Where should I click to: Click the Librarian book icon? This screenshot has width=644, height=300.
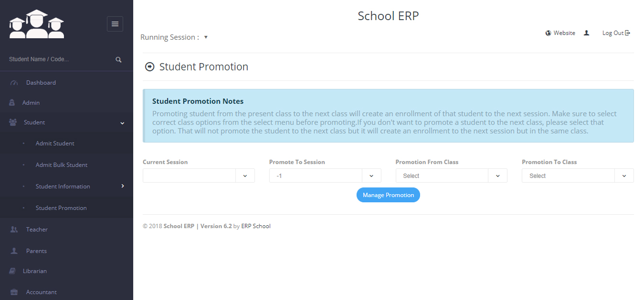pyautogui.click(x=12, y=271)
